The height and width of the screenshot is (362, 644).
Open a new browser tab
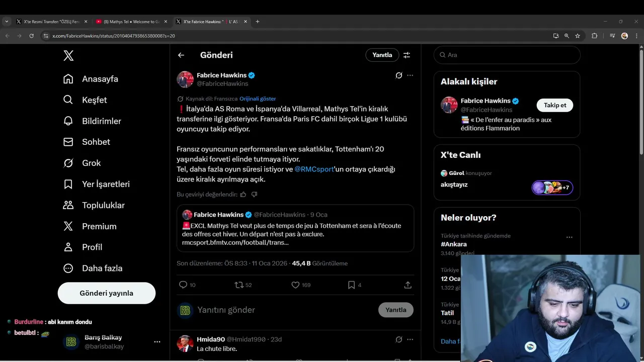[x=258, y=22]
